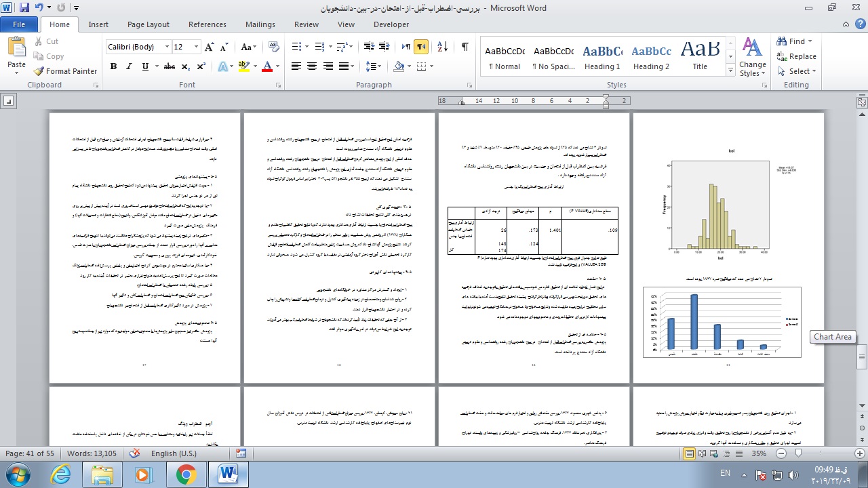Screen dimensions: 868x488
Task: Click the Clear Formatting icon
Action: [x=275, y=47]
